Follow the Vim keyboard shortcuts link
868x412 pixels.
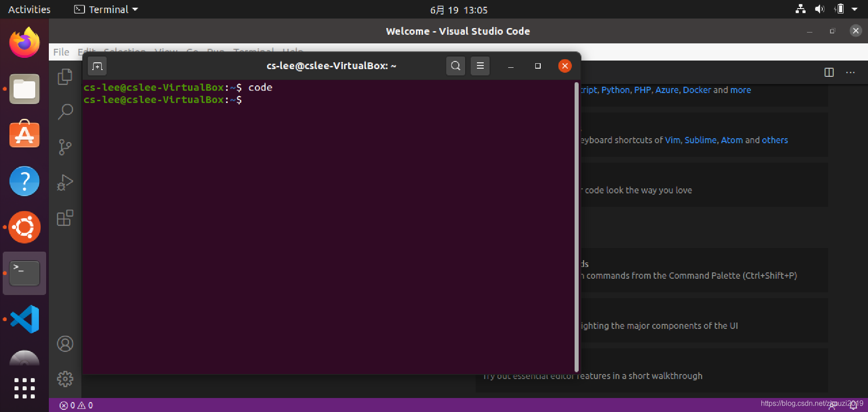(x=672, y=140)
